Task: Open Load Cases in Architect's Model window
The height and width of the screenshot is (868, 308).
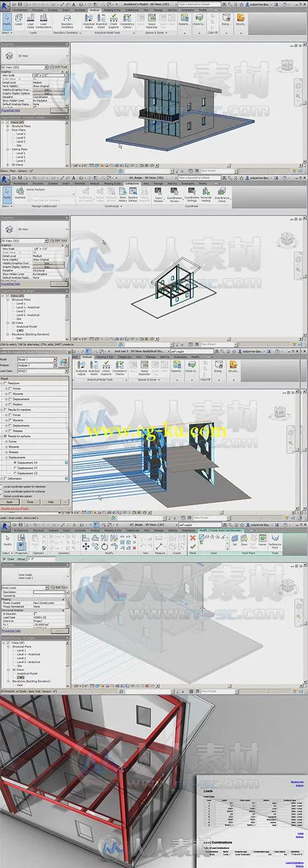Action: point(29,22)
